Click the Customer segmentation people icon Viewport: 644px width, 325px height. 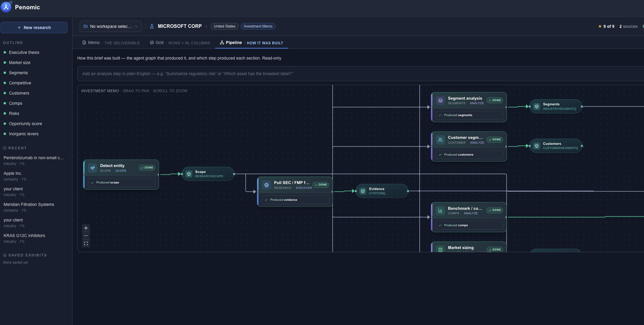440,140
